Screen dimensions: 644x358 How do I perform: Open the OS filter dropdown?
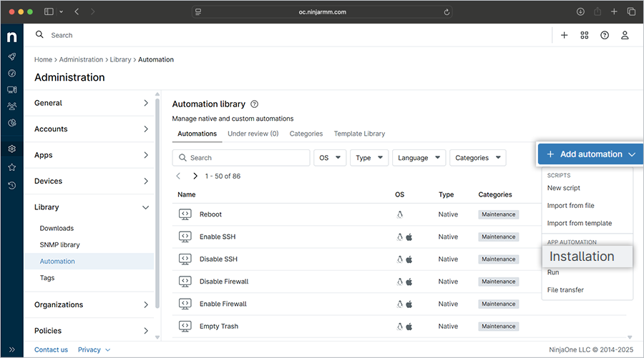tap(329, 158)
